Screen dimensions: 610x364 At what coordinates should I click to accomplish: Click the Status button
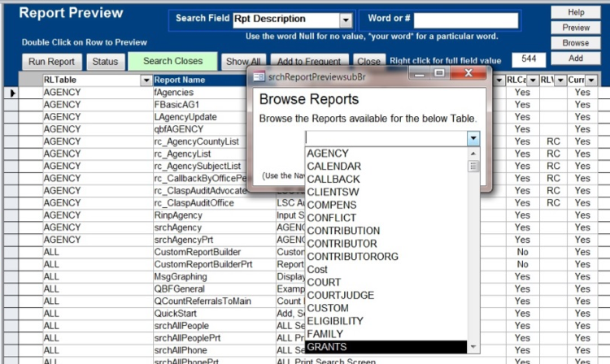[105, 62]
